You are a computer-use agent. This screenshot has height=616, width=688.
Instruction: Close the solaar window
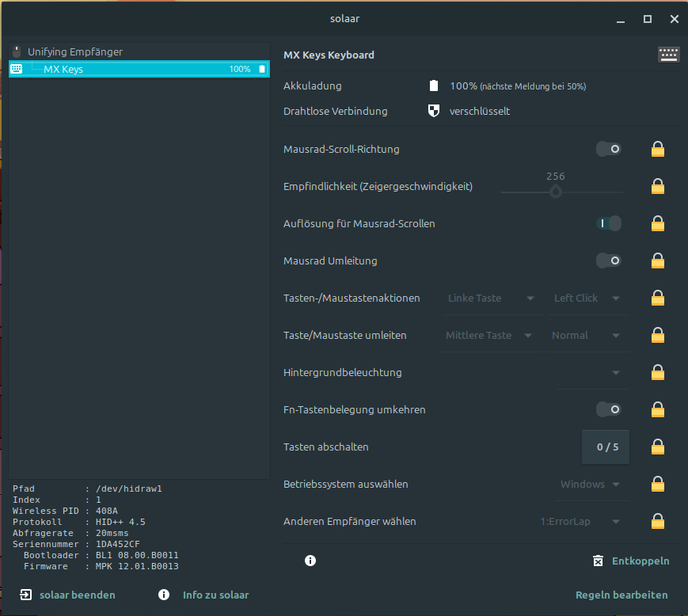click(675, 19)
